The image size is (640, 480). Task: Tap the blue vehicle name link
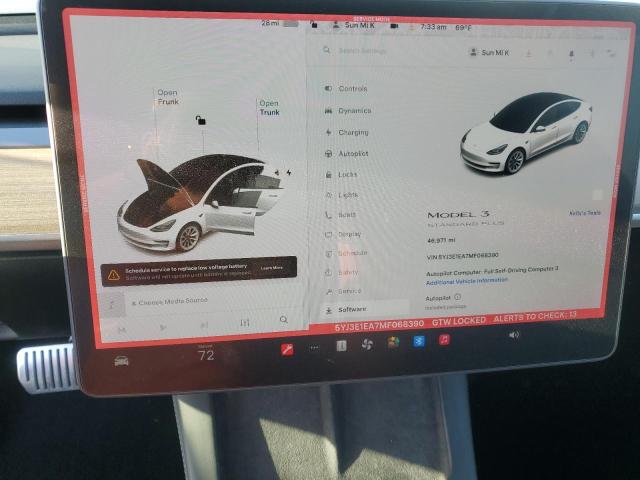click(x=584, y=213)
